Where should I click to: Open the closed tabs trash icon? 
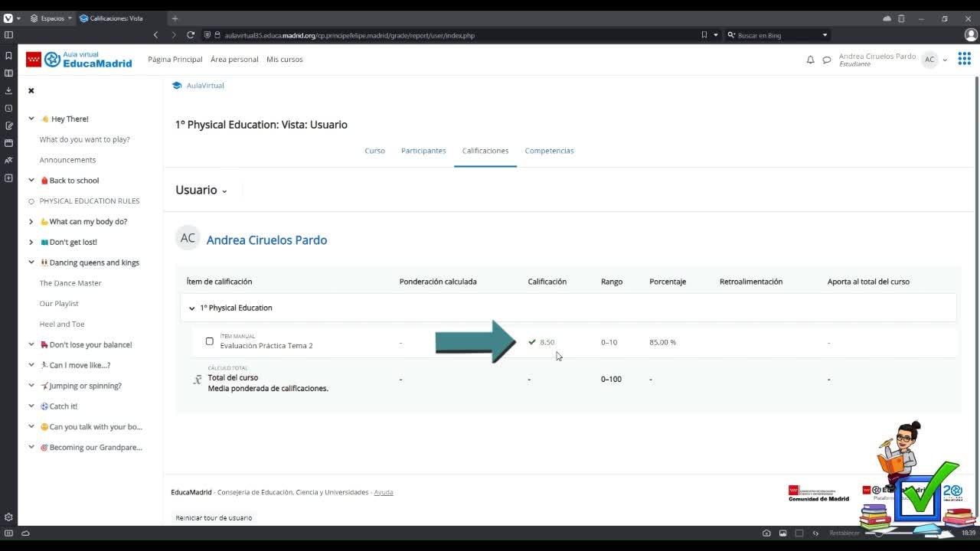[901, 18]
